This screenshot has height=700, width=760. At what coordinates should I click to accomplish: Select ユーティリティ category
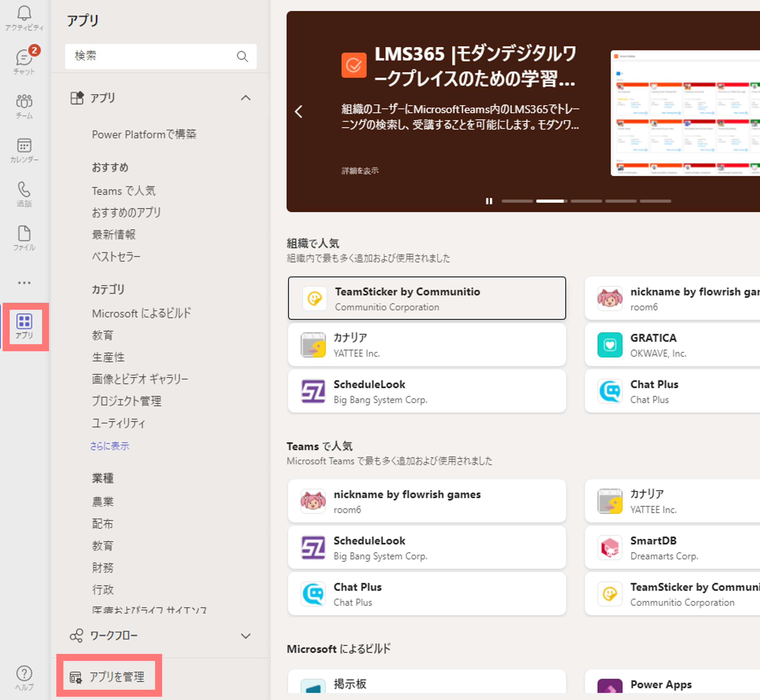(119, 423)
